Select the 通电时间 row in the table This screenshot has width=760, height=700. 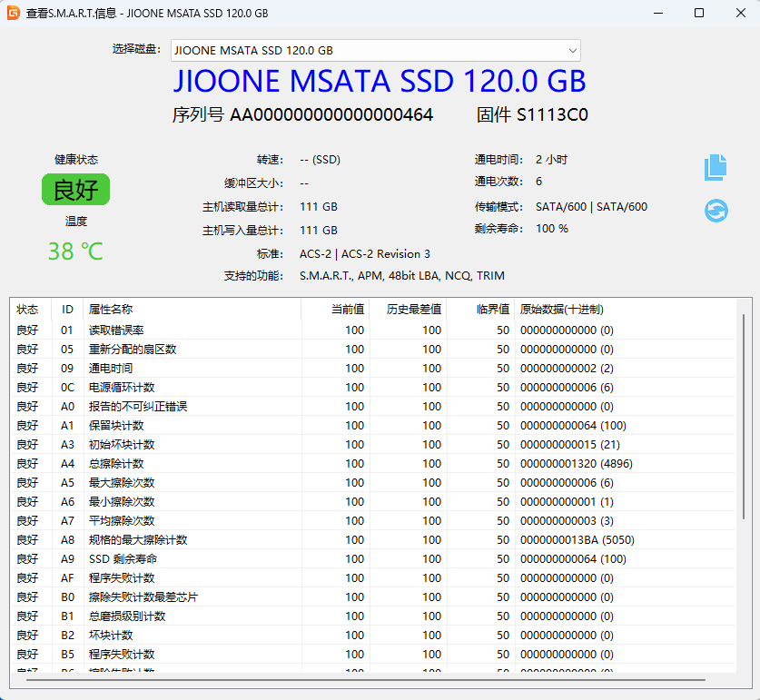[x=111, y=369]
